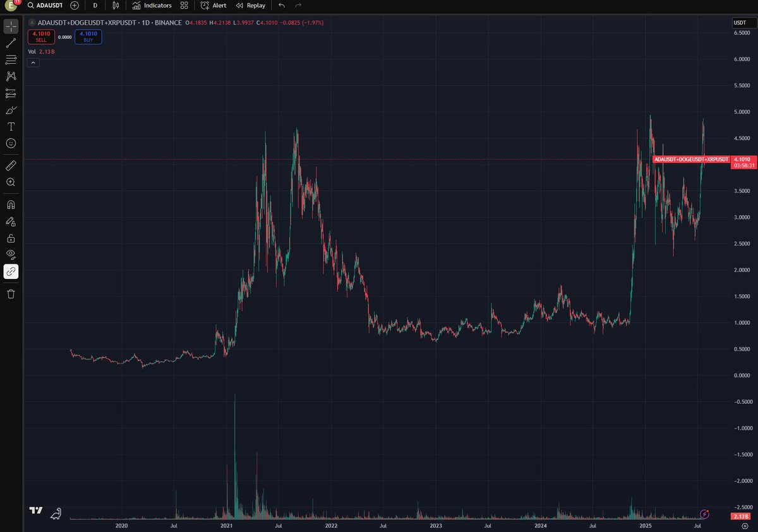Undo the last chart action
The width and height of the screenshot is (758, 532).
[x=282, y=5]
